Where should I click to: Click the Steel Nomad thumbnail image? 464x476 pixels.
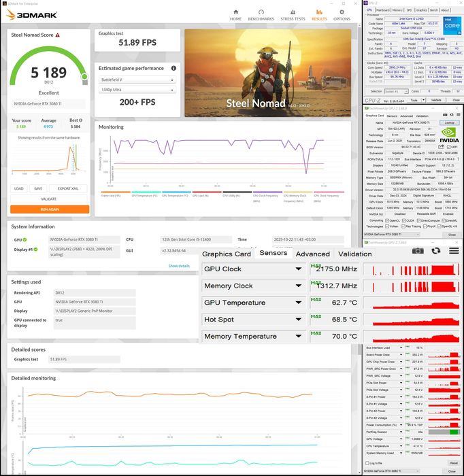(268, 73)
